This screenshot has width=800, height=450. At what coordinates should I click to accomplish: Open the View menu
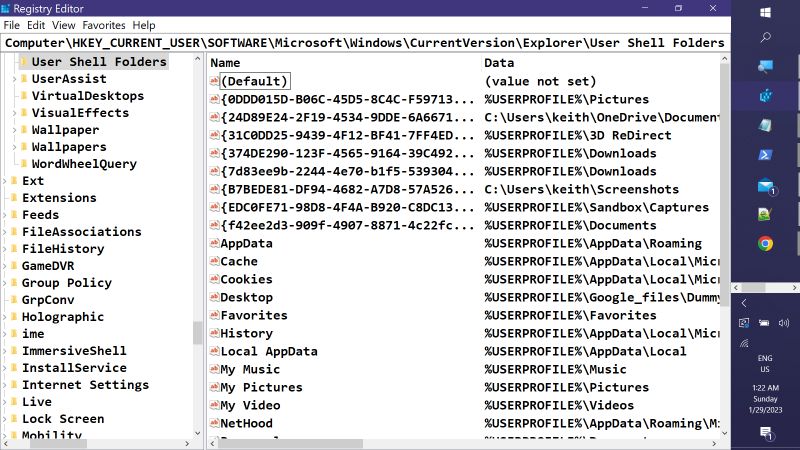coord(63,25)
